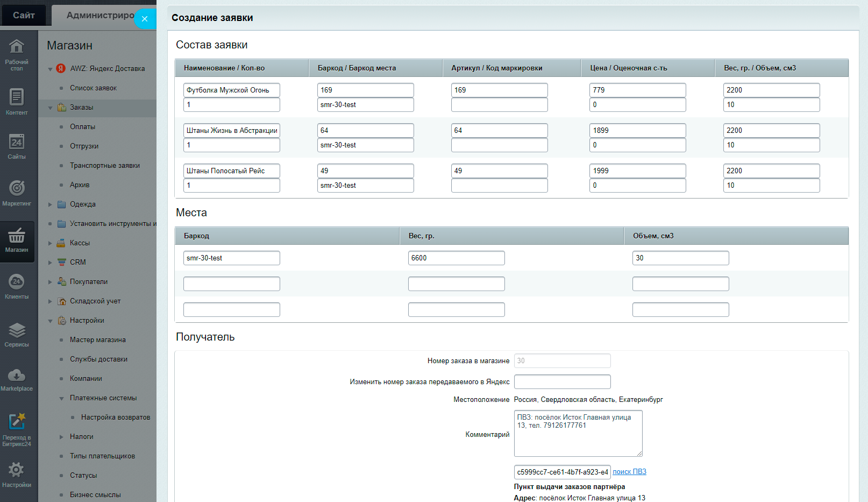Click the Yandex icon beside AWZ: Яндекс Доставка
The width and height of the screenshot is (868, 502).
point(61,68)
